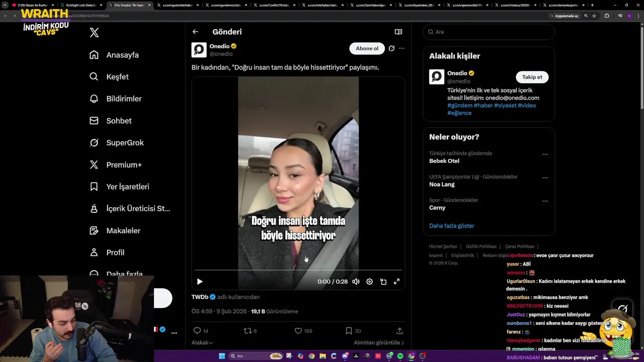Open video settings gear

(369, 282)
